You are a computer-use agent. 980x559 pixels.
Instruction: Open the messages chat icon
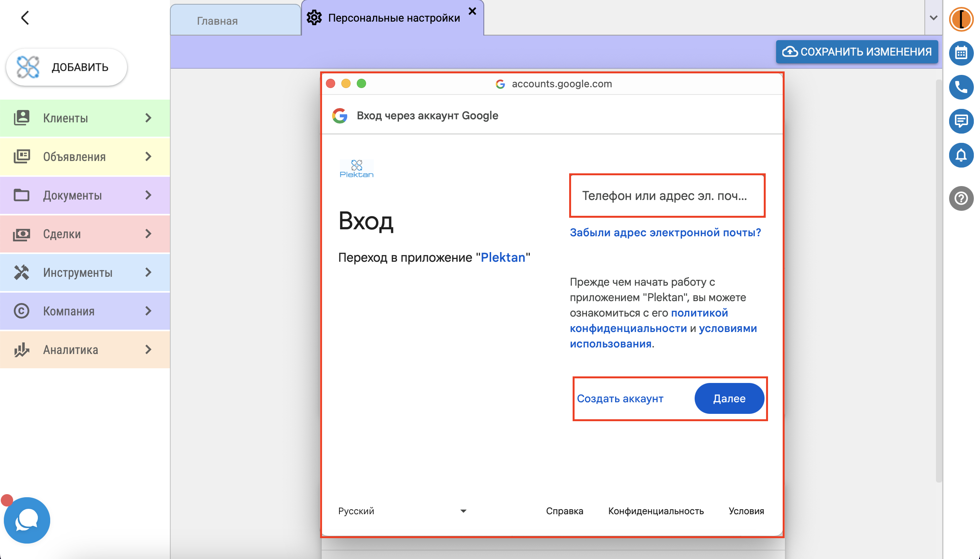(x=961, y=121)
